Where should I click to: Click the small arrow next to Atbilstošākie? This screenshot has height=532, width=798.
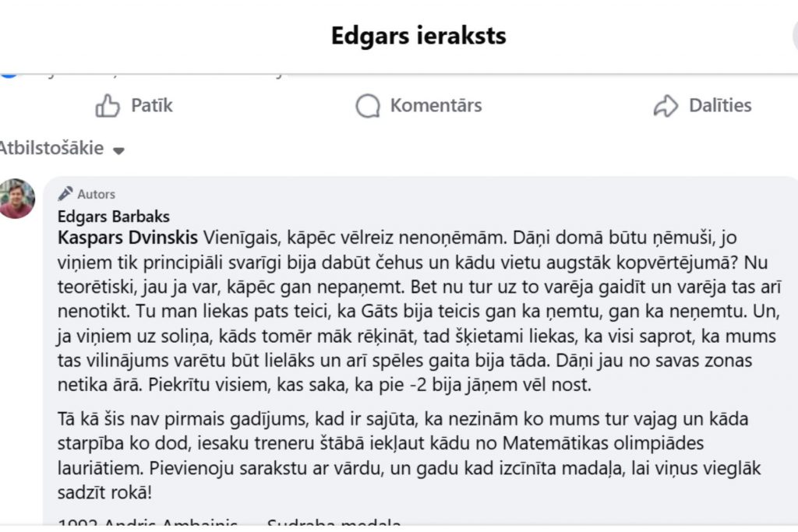[x=118, y=150]
